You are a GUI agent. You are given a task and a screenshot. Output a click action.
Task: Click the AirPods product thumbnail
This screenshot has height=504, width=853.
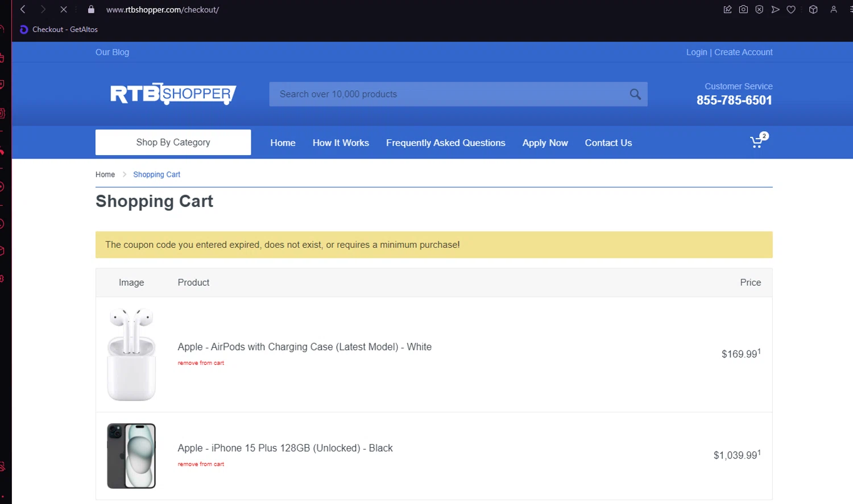(131, 355)
